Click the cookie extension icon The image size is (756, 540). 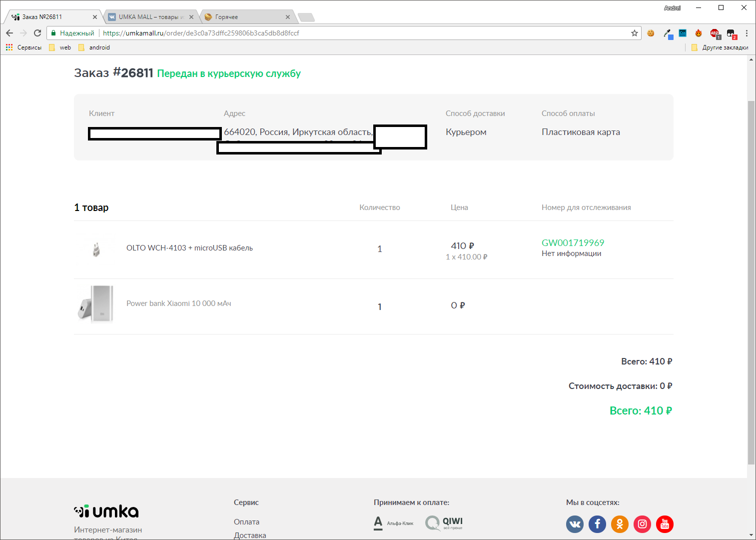coord(651,33)
